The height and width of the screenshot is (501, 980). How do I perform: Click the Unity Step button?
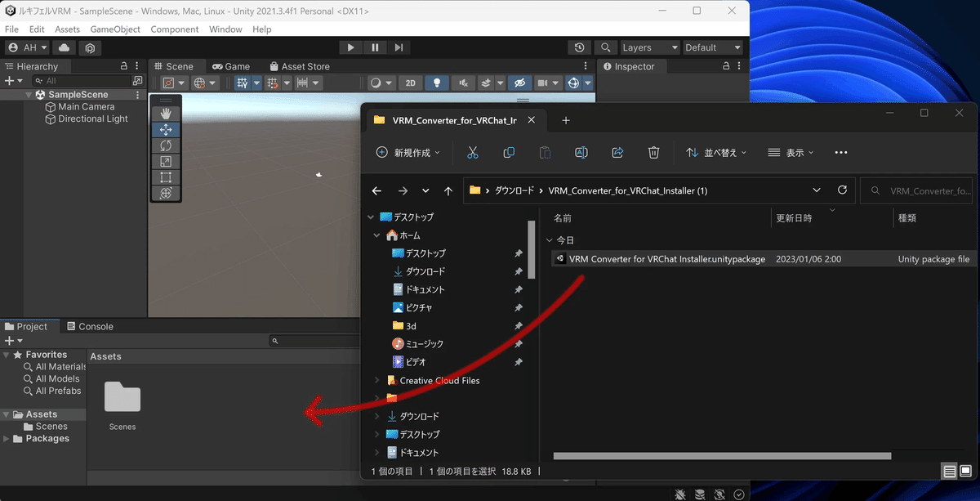point(399,47)
